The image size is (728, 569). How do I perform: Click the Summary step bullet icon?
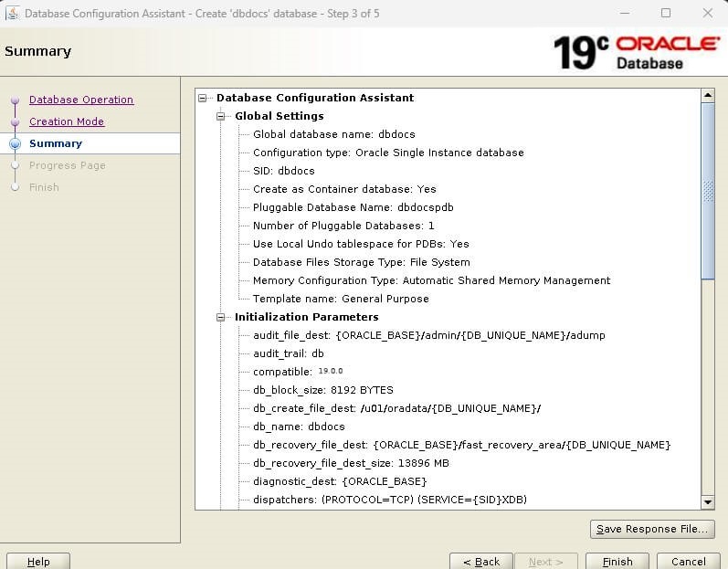click(x=15, y=144)
